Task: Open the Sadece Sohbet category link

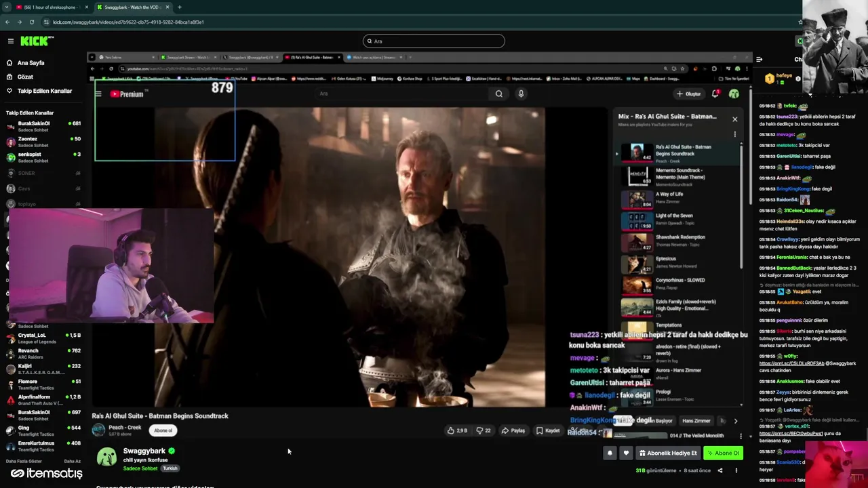Action: point(140,468)
